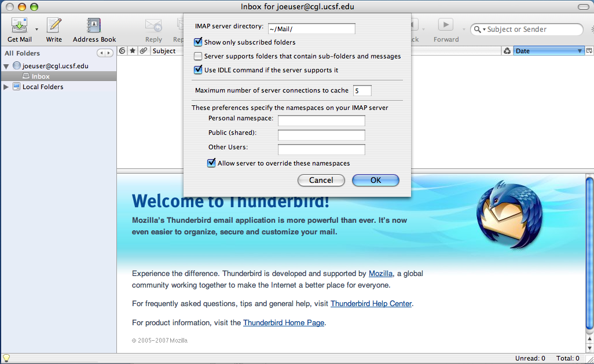Viewport: 594px width, 364px height.
Task: Click the attachment paperclip column header
Action: coord(144,51)
